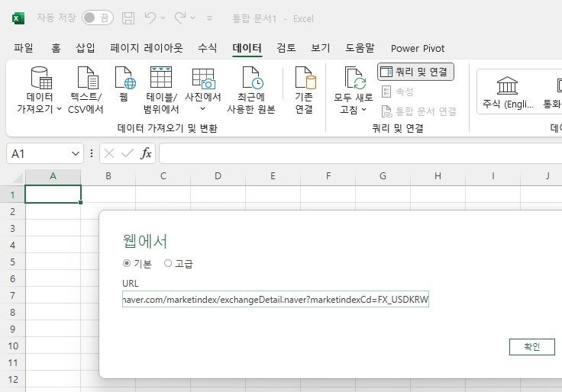
Task: Select the 기본 radio button
Action: 127,263
